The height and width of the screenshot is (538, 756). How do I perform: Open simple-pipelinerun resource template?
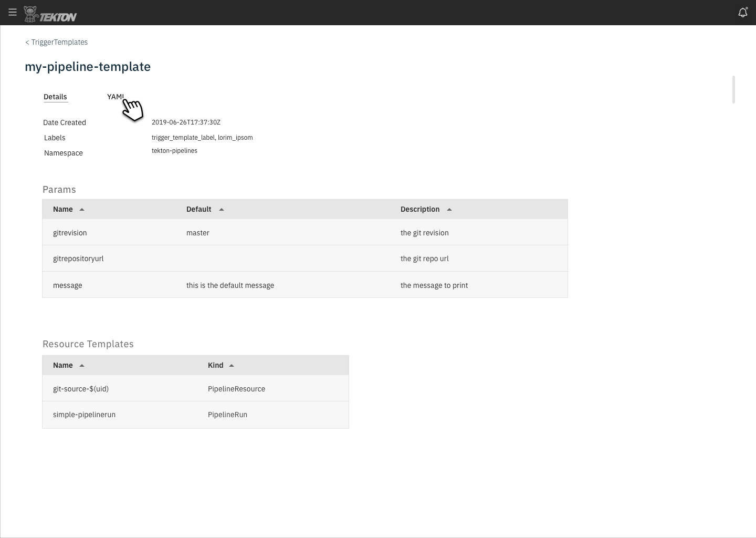(x=195, y=415)
